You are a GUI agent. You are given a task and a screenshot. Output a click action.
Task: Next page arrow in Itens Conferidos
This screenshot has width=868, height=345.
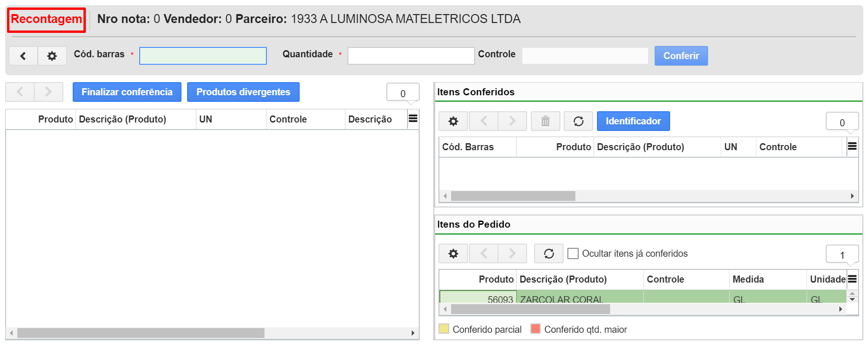513,121
